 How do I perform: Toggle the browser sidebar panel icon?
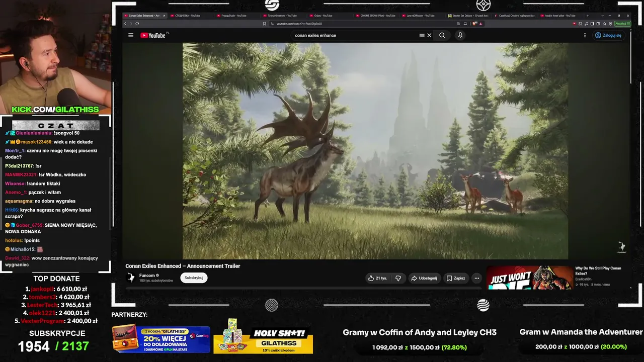coord(591,24)
